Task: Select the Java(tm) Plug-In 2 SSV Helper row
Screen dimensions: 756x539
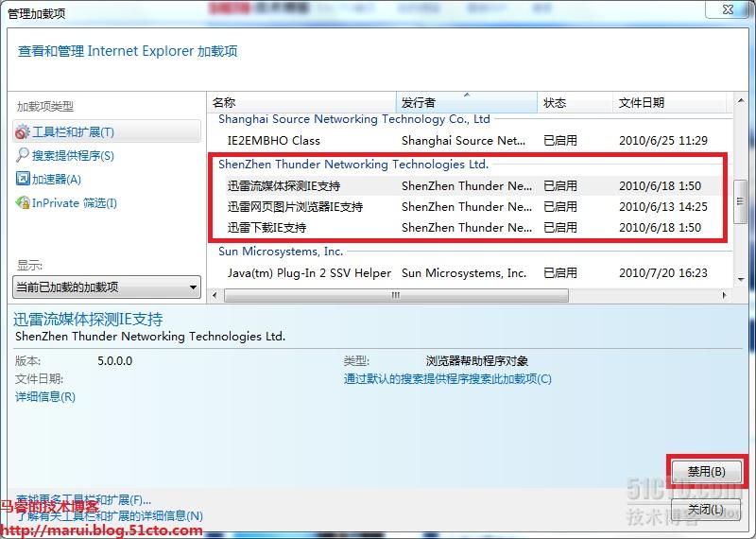Action: coord(470,273)
